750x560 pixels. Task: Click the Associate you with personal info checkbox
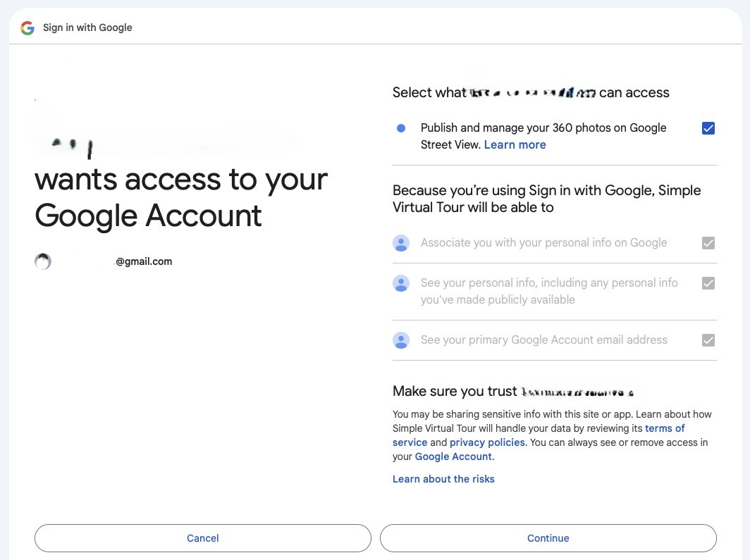click(708, 243)
